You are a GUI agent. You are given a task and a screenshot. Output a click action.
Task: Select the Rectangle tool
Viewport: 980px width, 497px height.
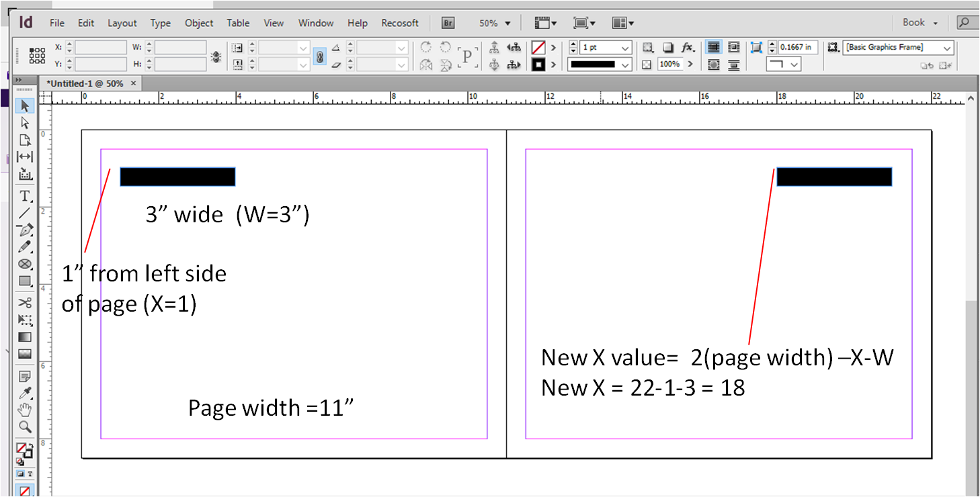pos(25,281)
